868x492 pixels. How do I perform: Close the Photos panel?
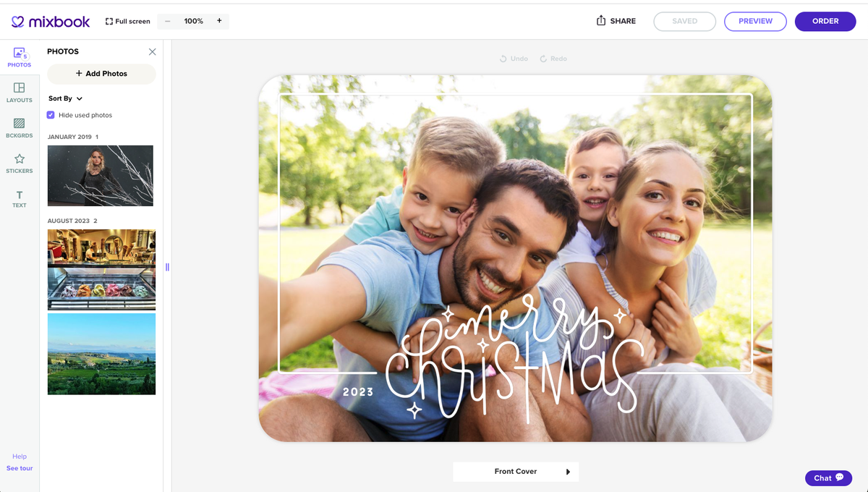(x=152, y=51)
